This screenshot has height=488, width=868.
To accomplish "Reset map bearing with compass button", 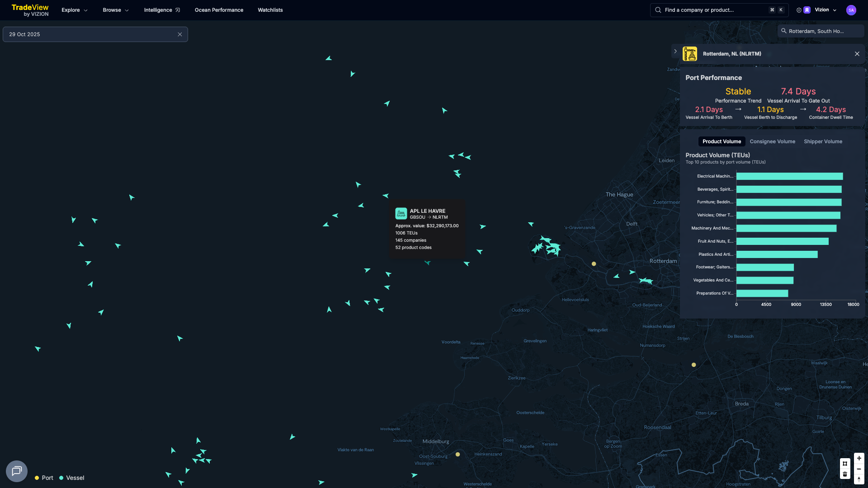I will (x=859, y=479).
